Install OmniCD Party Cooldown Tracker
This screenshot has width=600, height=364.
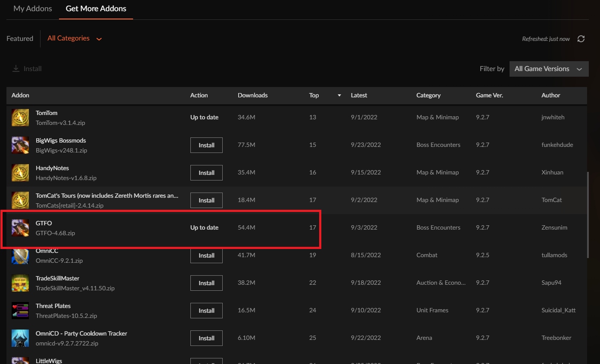[x=206, y=338]
